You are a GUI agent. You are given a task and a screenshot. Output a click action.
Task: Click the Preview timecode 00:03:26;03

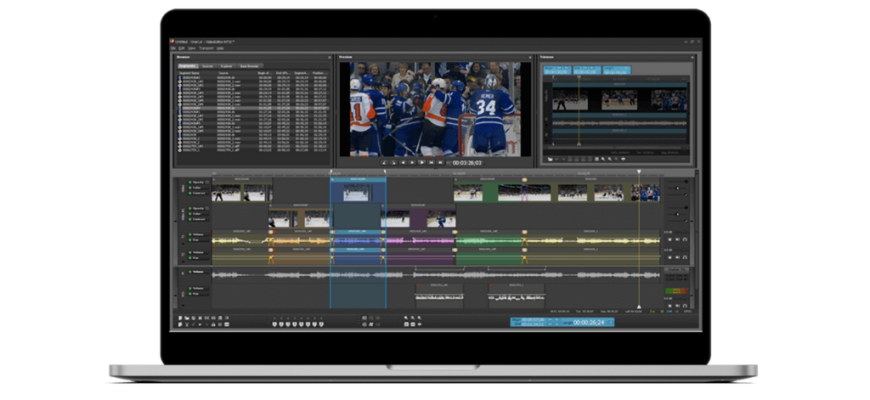coord(467,163)
